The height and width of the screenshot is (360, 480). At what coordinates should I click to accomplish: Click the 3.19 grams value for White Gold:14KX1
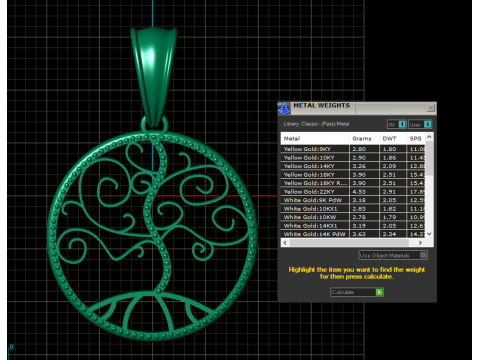[359, 226]
